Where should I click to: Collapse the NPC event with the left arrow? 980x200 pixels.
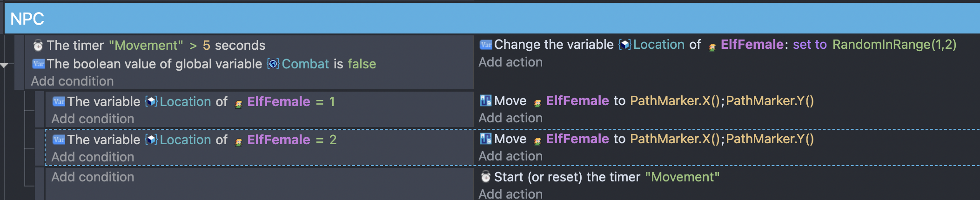point(4,66)
